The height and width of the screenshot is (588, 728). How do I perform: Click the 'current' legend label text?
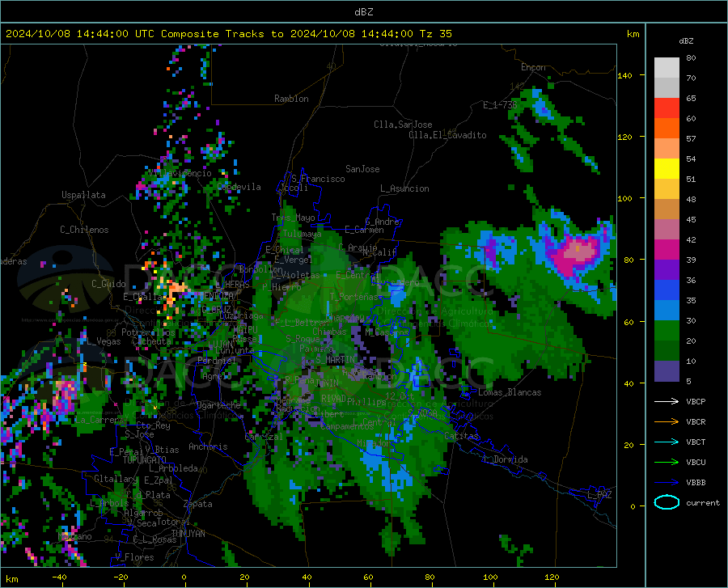[x=703, y=502]
